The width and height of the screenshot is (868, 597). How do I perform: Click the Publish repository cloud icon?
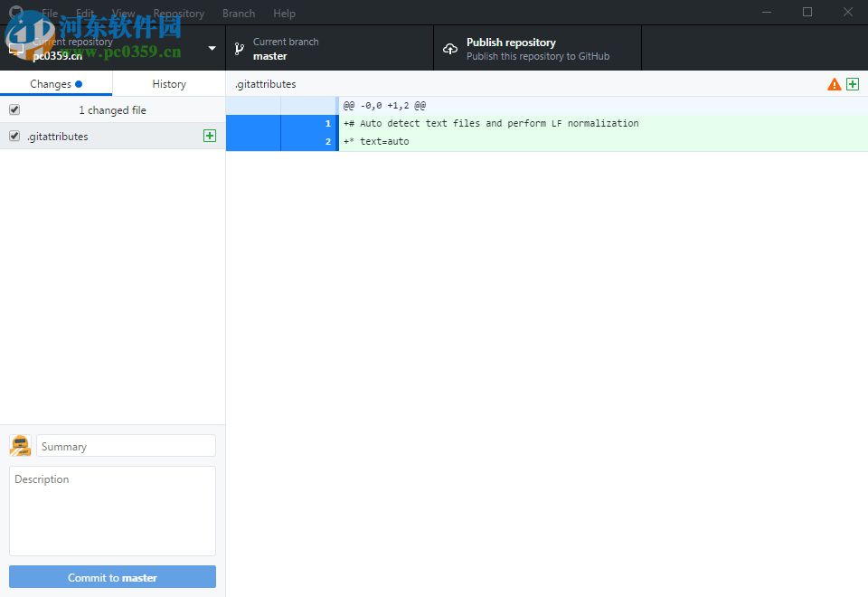pos(450,49)
